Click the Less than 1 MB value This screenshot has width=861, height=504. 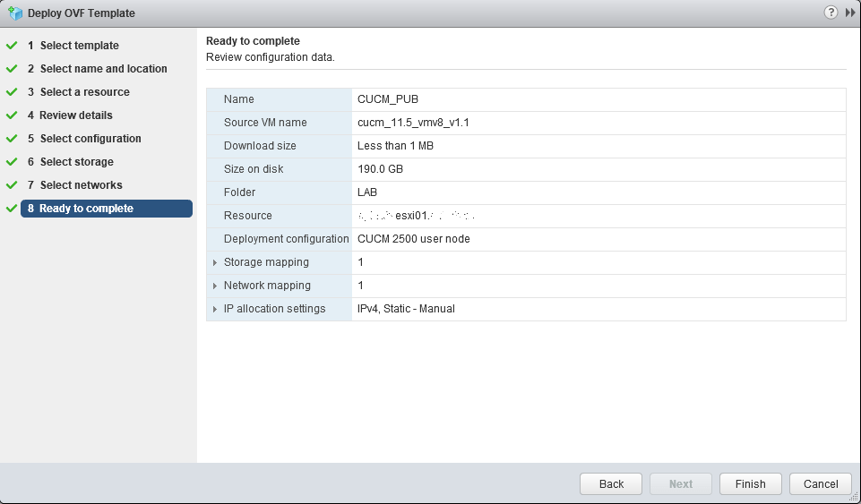pyautogui.click(x=395, y=146)
